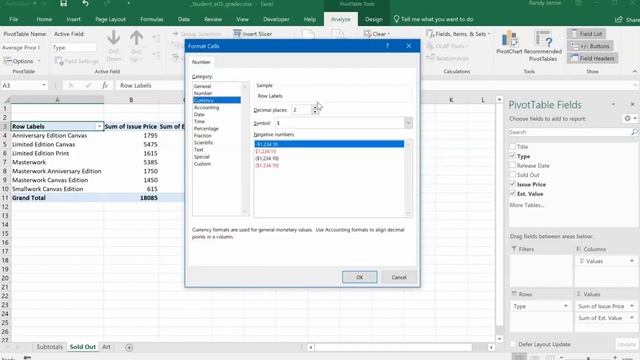Click the Tell me what you want to do lightbulb
The image size is (640, 360).
(396, 19)
